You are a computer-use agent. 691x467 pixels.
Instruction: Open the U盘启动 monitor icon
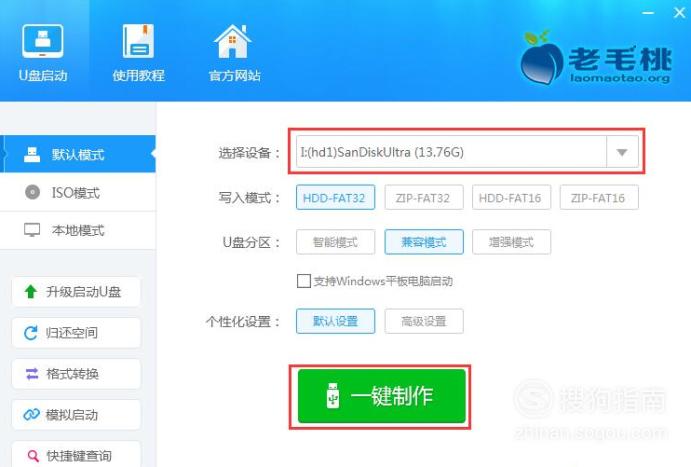[43, 41]
